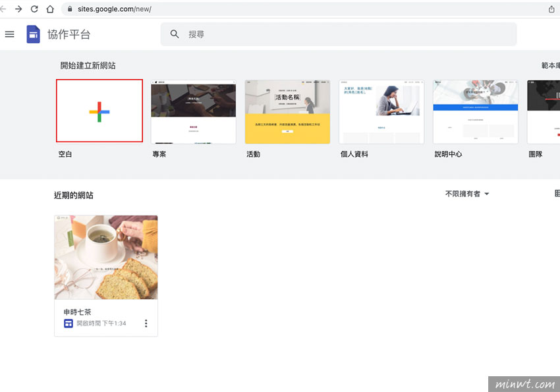Click the 個人資料 template label
This screenshot has height=392, width=560.
point(354,154)
